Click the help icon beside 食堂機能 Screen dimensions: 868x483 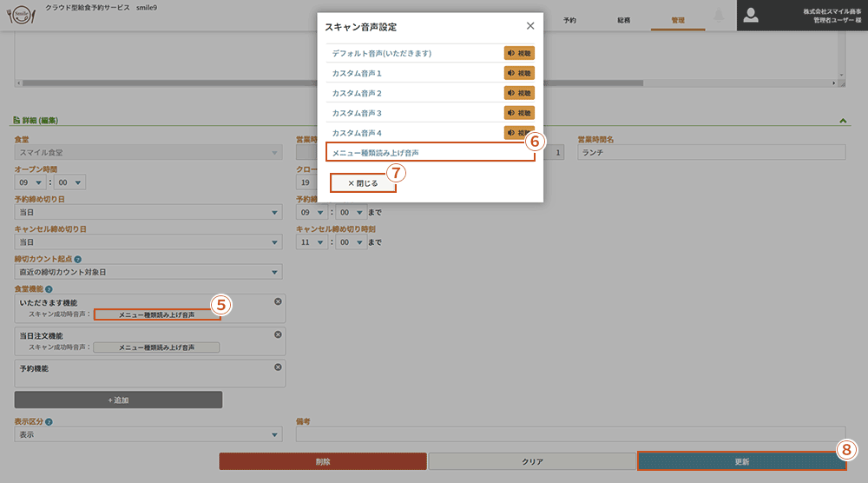pos(49,288)
